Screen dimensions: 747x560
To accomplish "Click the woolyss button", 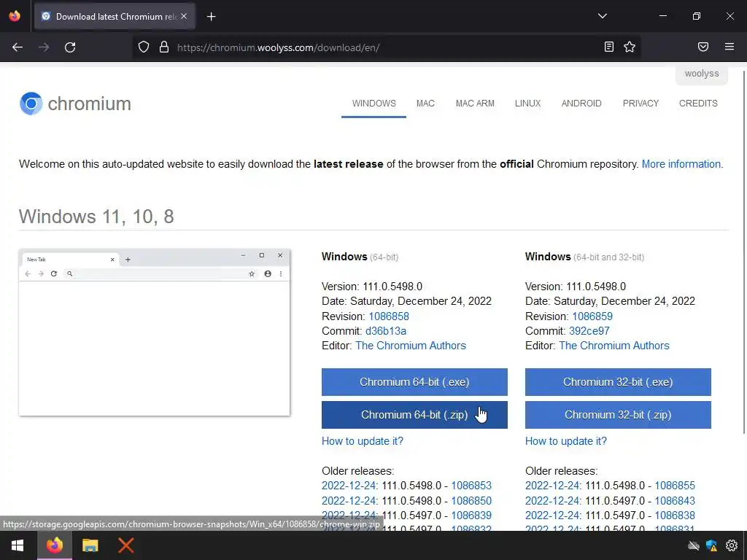I will 702,74.
